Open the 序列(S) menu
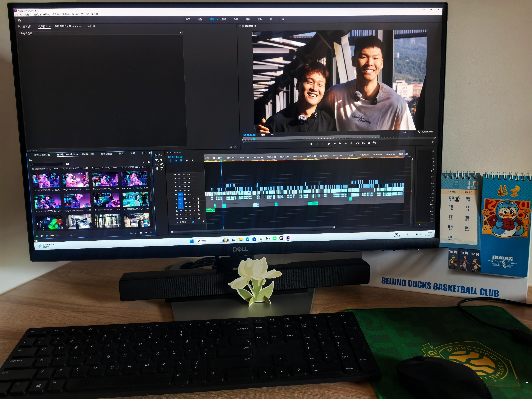This screenshot has width=532, height=399. coord(46,14)
